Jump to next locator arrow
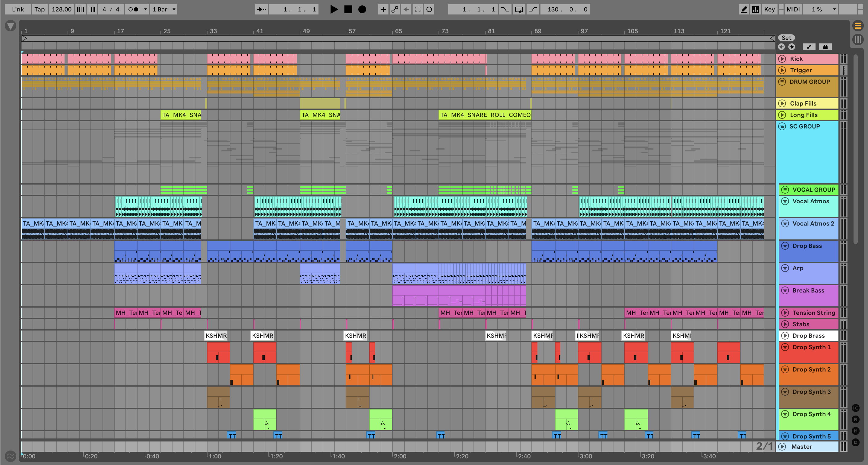 pyautogui.click(x=791, y=47)
